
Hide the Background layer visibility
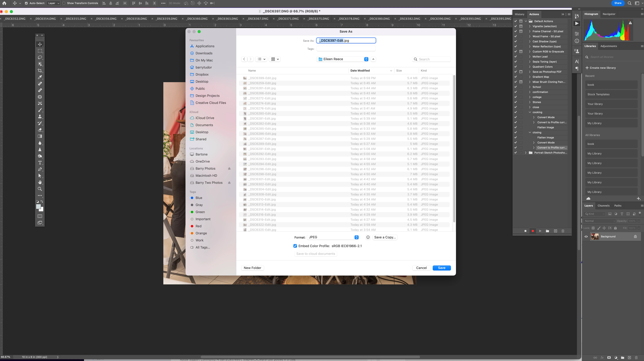click(x=586, y=237)
